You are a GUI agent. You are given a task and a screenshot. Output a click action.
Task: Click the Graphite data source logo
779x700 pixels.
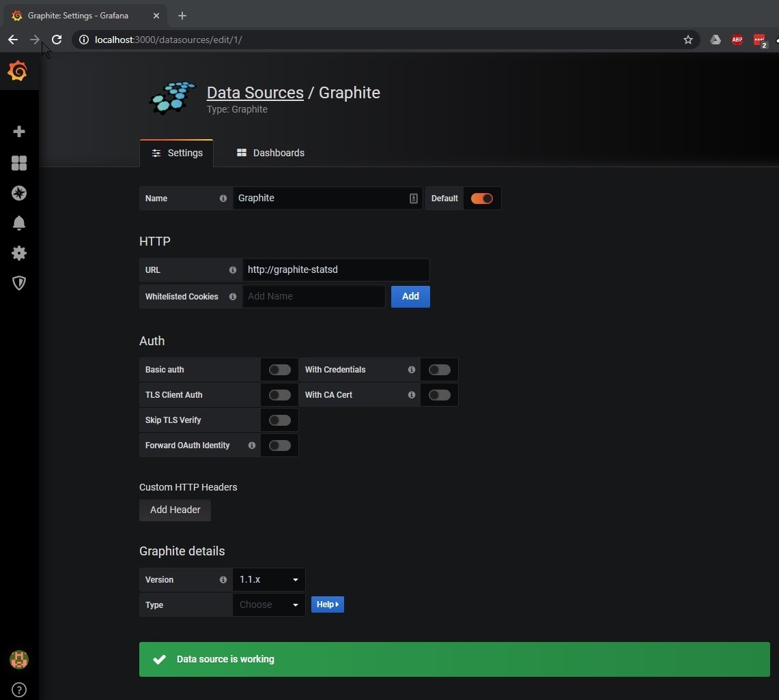click(172, 98)
